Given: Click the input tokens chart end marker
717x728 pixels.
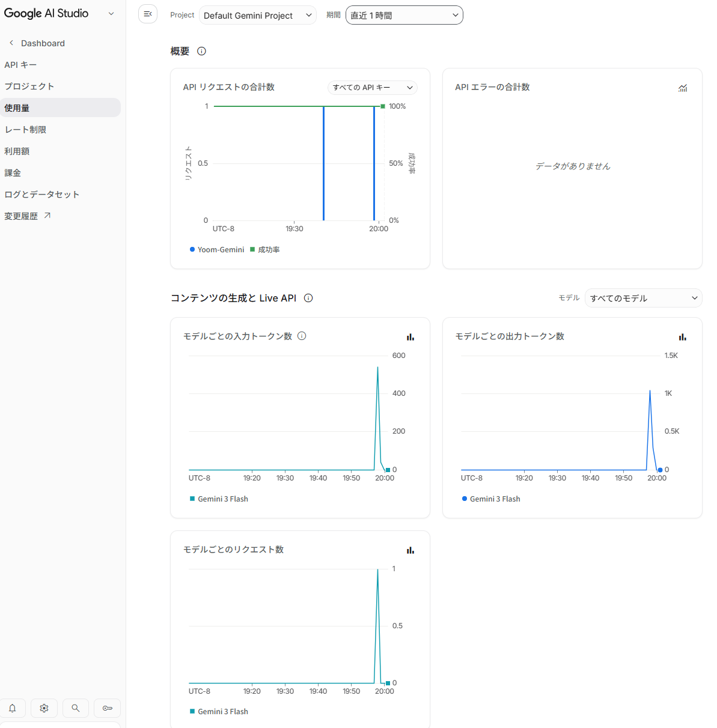Looking at the screenshot, I should pos(388,470).
